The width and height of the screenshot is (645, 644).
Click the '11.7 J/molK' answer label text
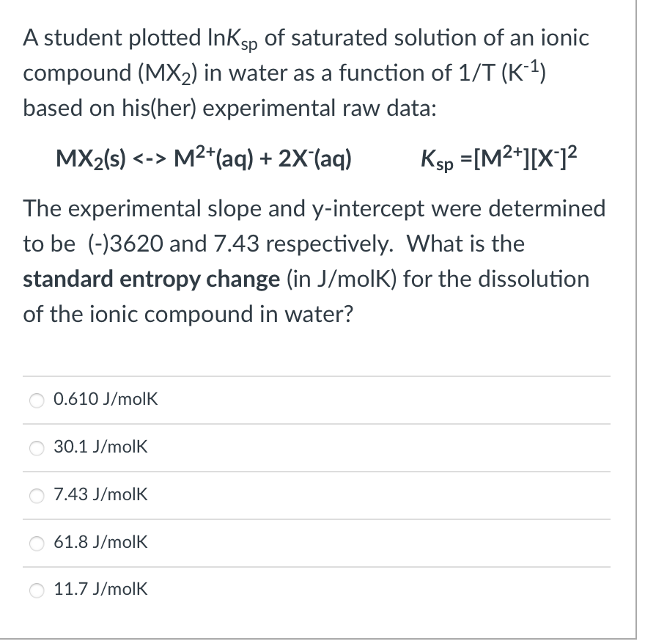(100, 588)
